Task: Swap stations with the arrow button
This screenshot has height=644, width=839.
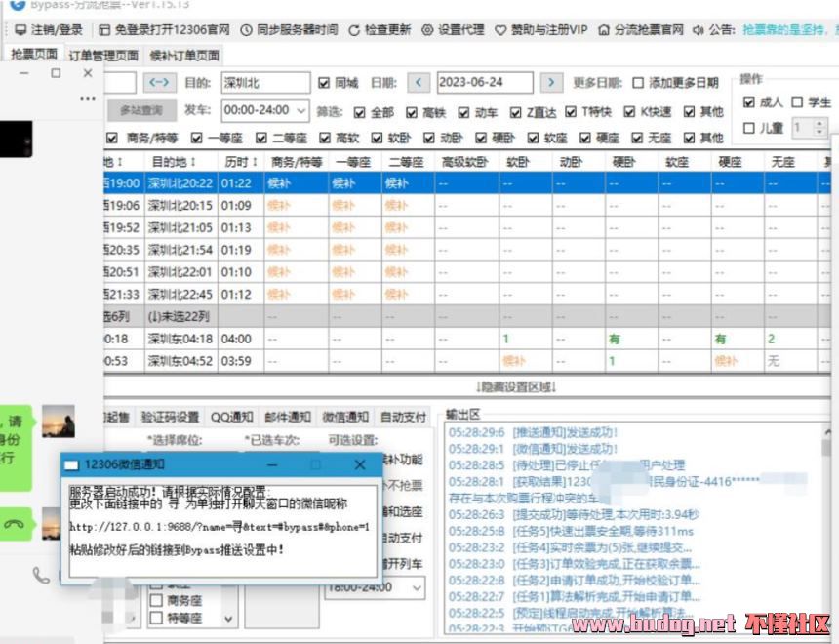Action: [159, 82]
